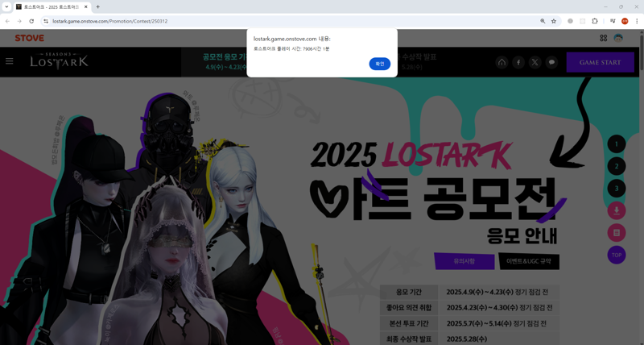Jump to section 3 in side navigation
The height and width of the screenshot is (345, 644).
point(617,189)
